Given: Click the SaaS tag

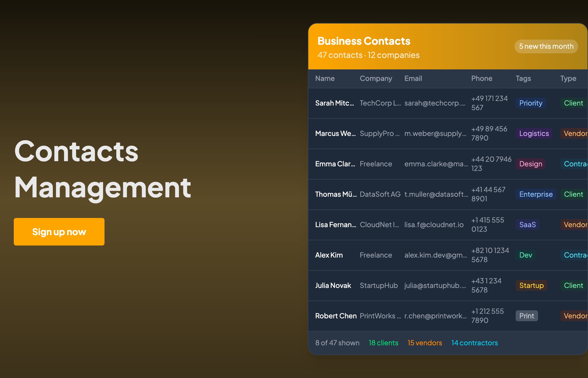Looking at the screenshot, I should pyautogui.click(x=527, y=225).
